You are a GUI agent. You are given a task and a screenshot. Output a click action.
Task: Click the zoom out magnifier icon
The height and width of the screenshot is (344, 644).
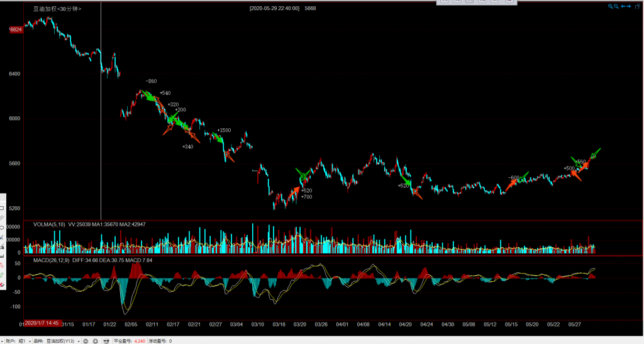click(616, 6)
